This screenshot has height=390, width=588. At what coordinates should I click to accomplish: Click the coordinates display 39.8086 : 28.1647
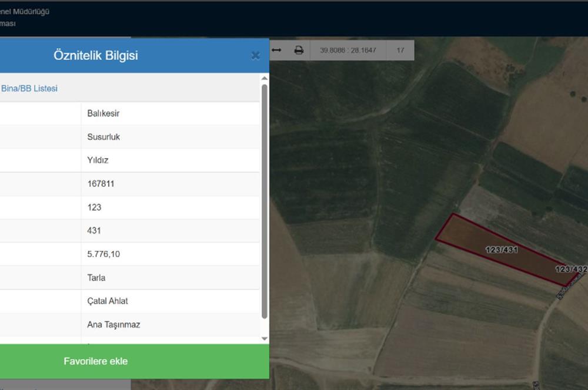[348, 51]
